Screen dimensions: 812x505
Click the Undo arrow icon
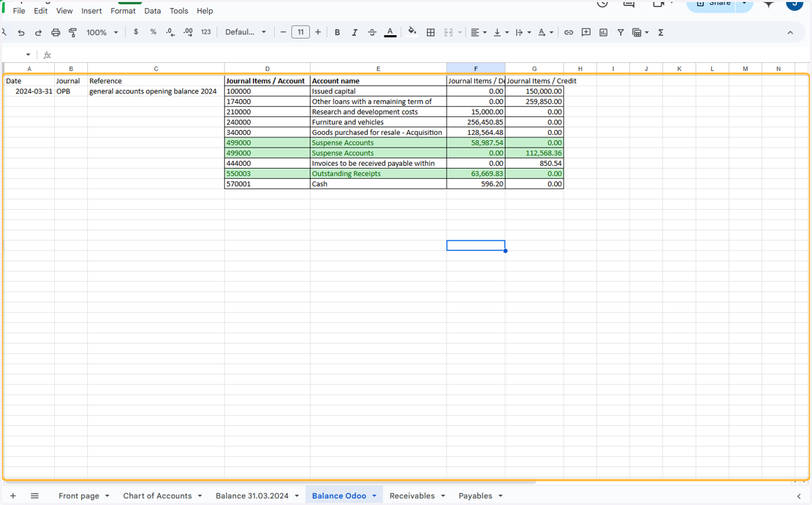pyautogui.click(x=21, y=32)
